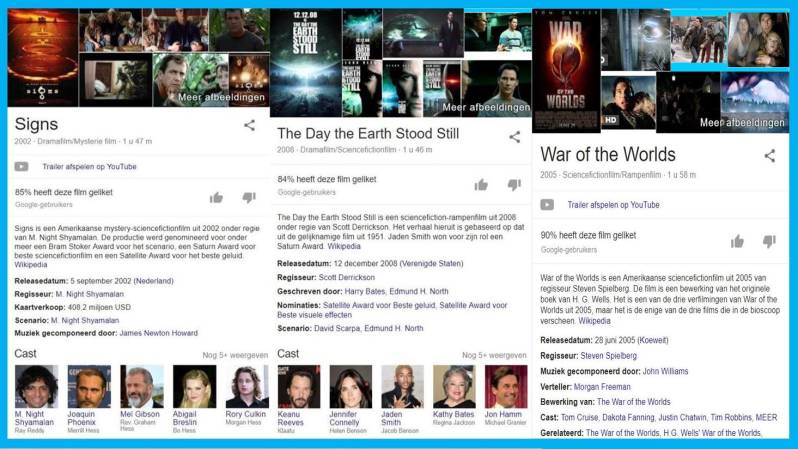Open Meer afbeeldingen for Signs
The width and height of the screenshot is (798, 449).
tap(221, 97)
